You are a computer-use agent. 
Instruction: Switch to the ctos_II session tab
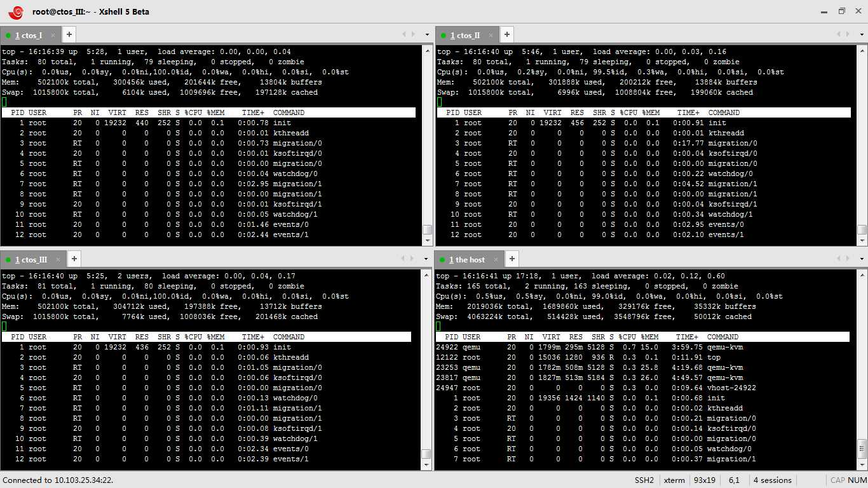[465, 35]
